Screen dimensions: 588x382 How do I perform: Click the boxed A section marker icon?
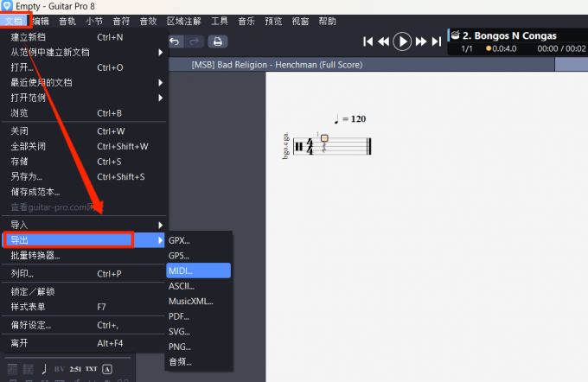click(107, 370)
